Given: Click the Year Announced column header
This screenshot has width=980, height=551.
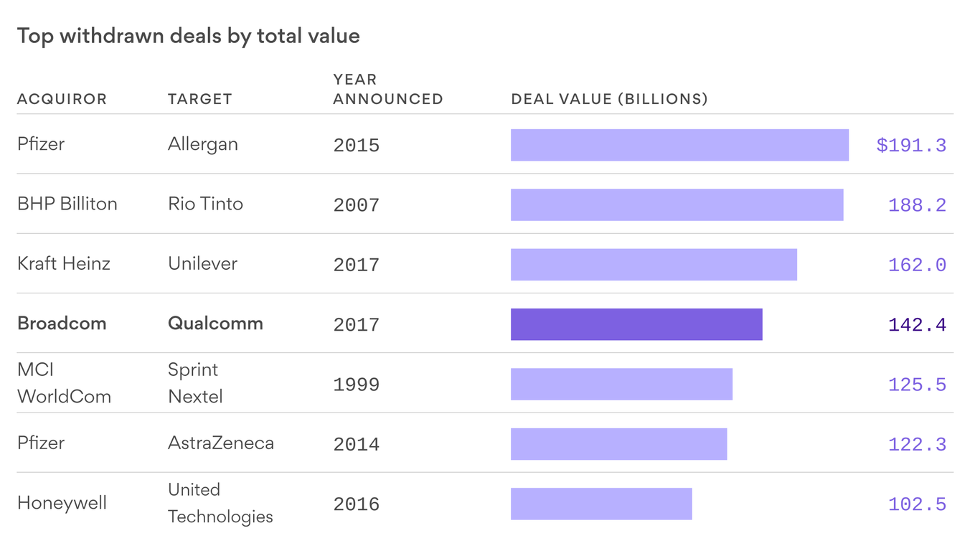Looking at the screenshot, I should coord(387,90).
